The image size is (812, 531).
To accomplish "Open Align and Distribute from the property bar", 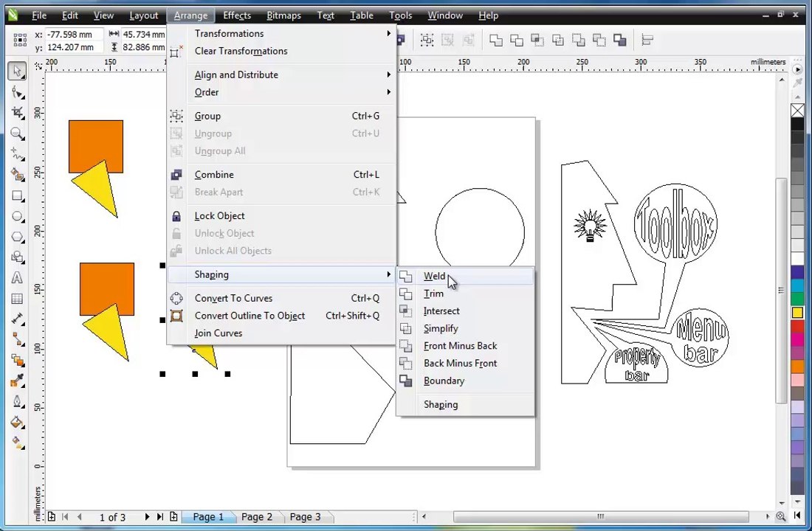I will coord(647,40).
